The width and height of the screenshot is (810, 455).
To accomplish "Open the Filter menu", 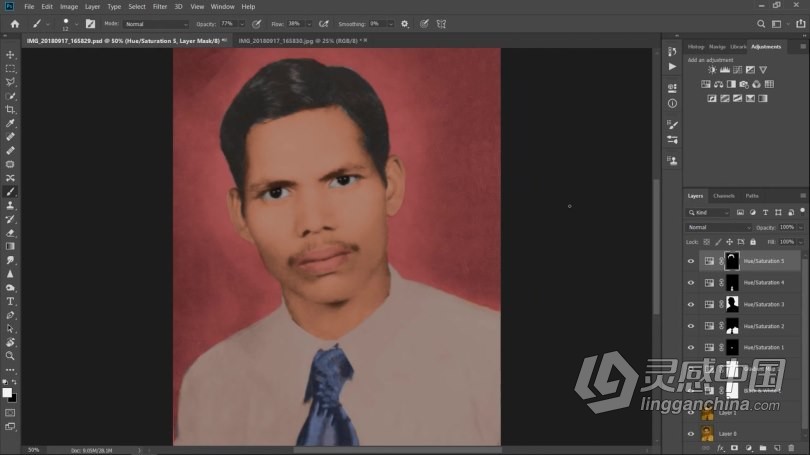I will tap(160, 7).
